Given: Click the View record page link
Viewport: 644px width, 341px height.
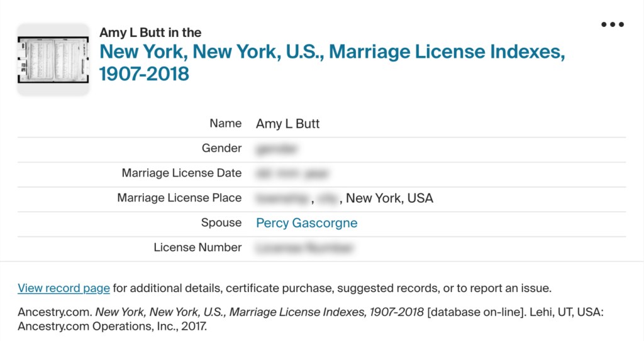Looking at the screenshot, I should click(64, 288).
